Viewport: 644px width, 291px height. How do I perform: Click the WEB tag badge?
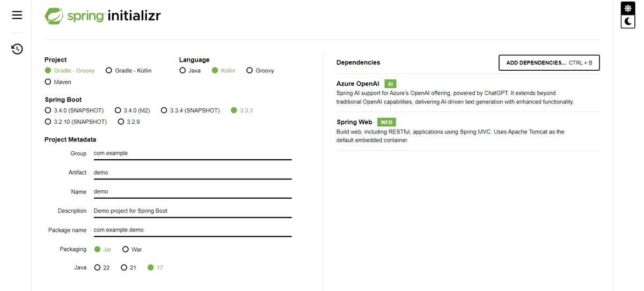(x=386, y=122)
